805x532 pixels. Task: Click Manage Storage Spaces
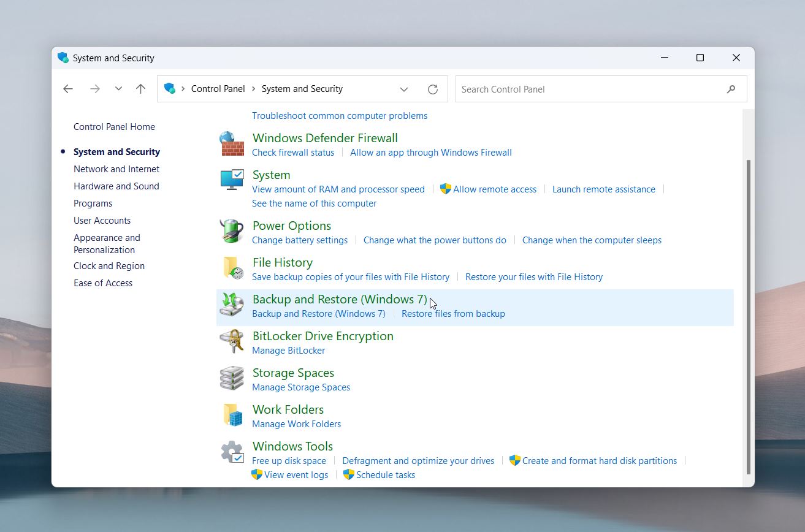coord(301,387)
